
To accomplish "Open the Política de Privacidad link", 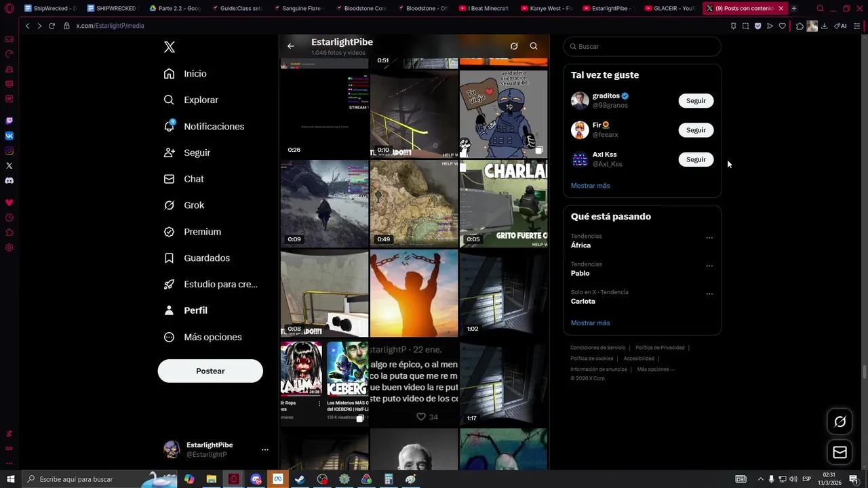I will coord(660,348).
